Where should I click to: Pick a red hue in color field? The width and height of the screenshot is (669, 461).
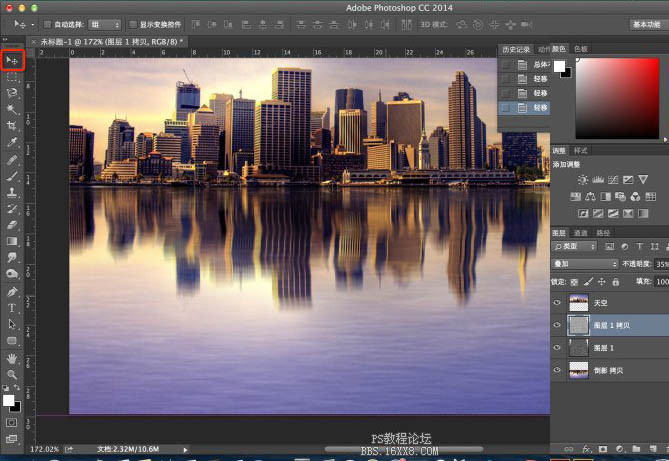point(617,98)
